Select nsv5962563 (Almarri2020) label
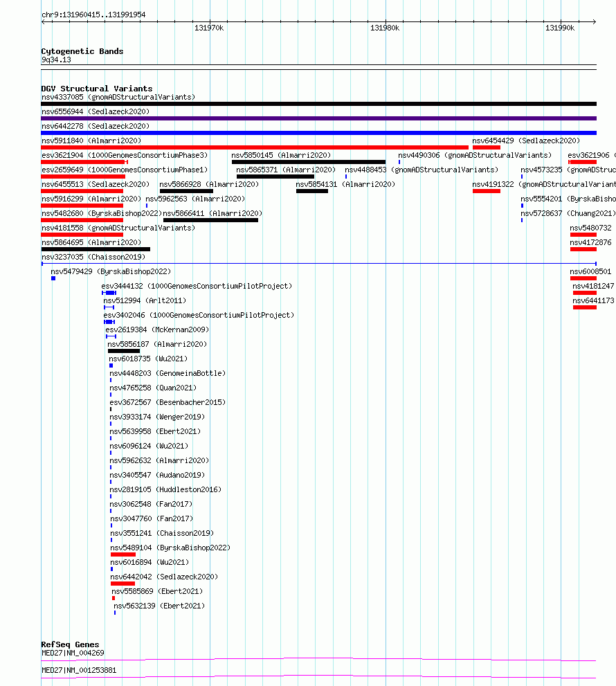 (x=195, y=199)
